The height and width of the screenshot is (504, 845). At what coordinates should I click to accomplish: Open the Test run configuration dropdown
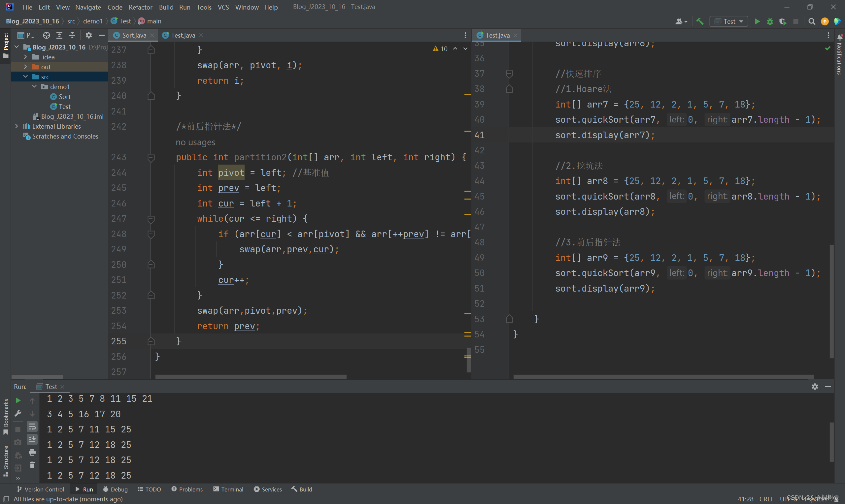pyautogui.click(x=728, y=21)
